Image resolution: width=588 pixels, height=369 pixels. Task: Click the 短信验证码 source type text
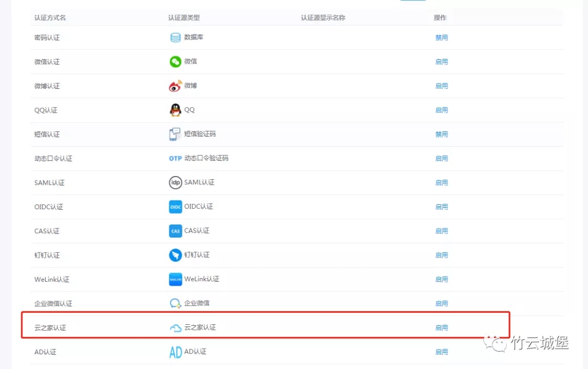[200, 134]
